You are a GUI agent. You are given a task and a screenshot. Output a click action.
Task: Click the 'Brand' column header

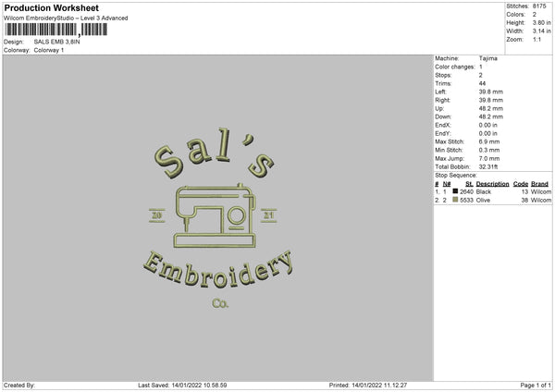[x=539, y=184]
